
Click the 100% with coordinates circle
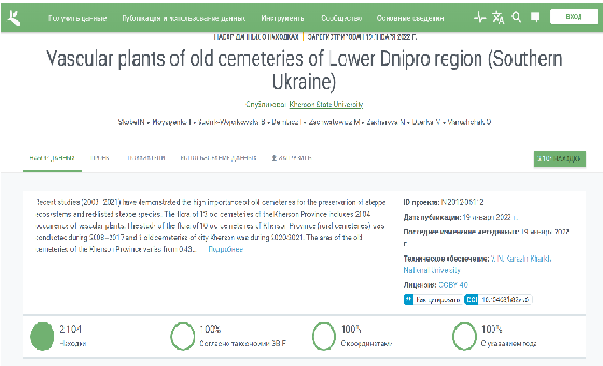tap(324, 336)
